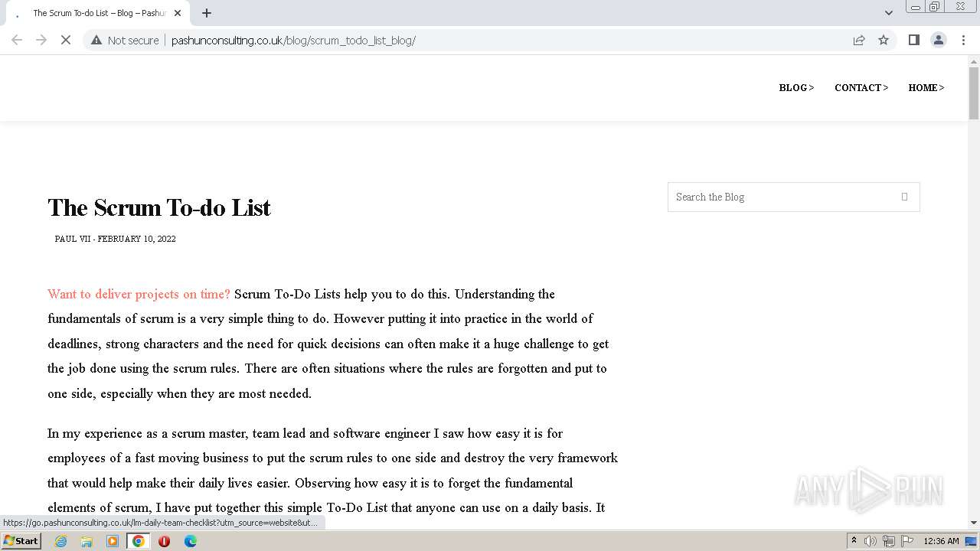This screenshot has height=551, width=980.
Task: Click the PAUL VII author byline
Action: (x=73, y=239)
